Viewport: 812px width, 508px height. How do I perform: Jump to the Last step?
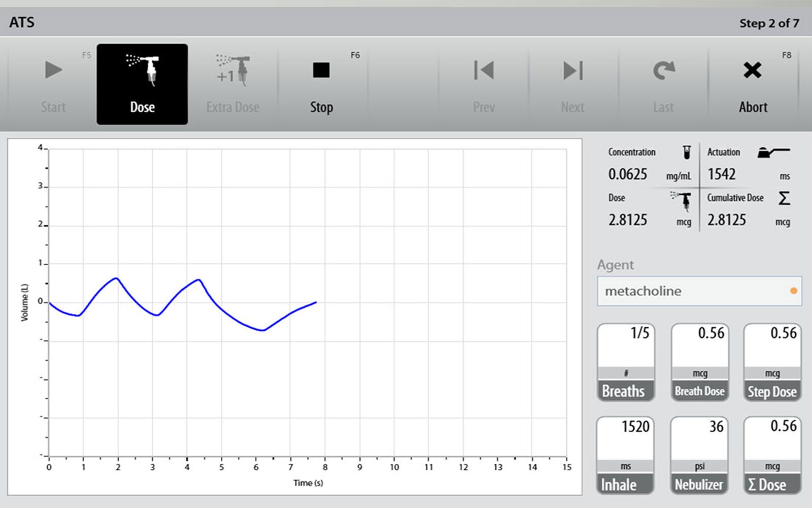point(663,71)
